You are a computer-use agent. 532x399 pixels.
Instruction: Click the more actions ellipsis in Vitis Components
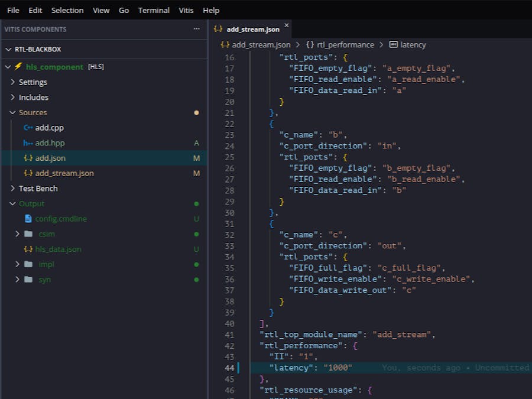click(x=197, y=29)
